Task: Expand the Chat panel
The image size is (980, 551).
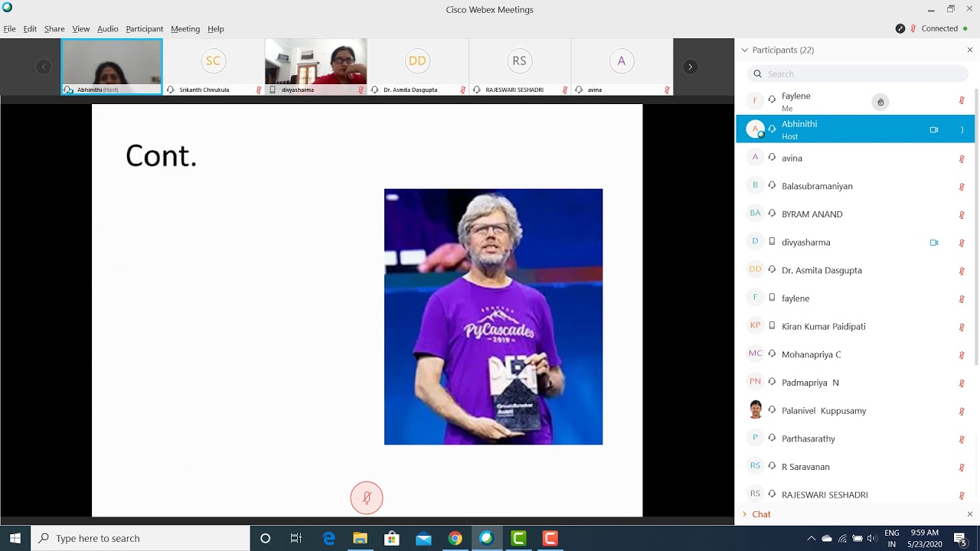Action: (x=756, y=514)
